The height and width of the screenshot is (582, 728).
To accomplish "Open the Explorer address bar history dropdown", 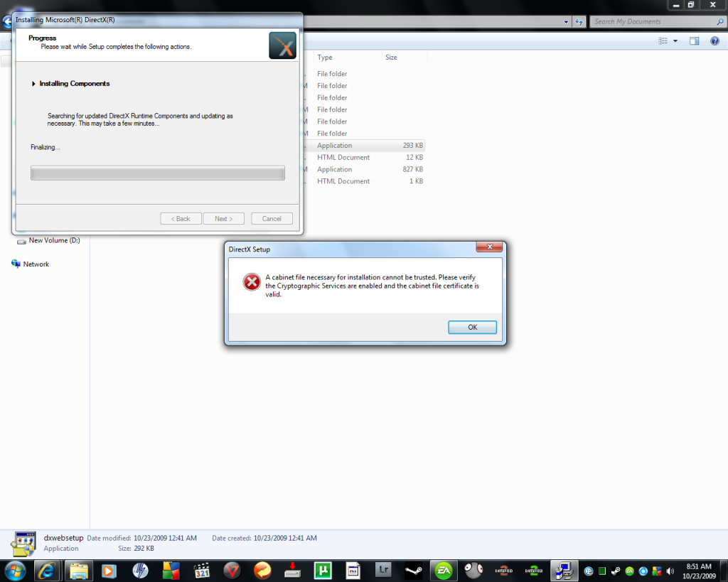I will click(566, 22).
